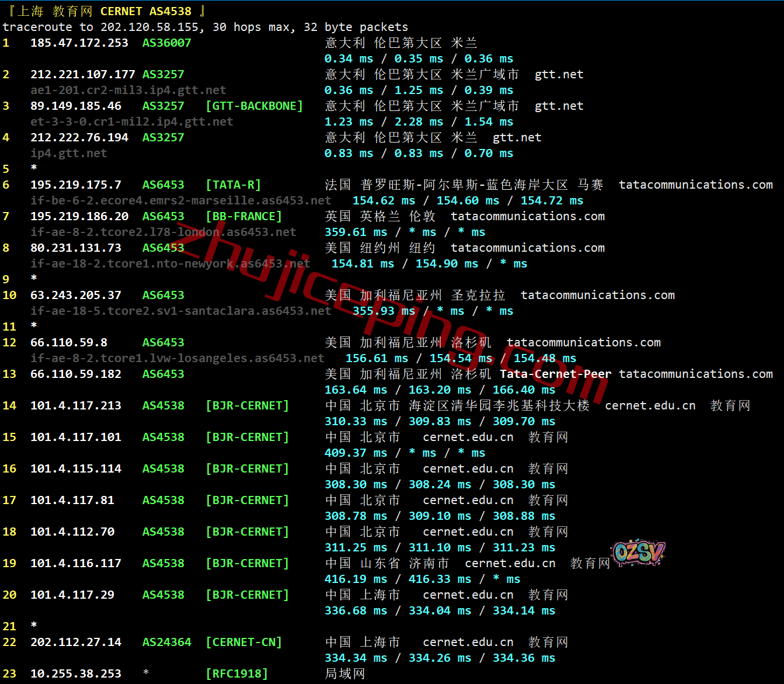Select the [CERNET-CN] tag
This screenshot has width=784, height=684.
point(243,642)
